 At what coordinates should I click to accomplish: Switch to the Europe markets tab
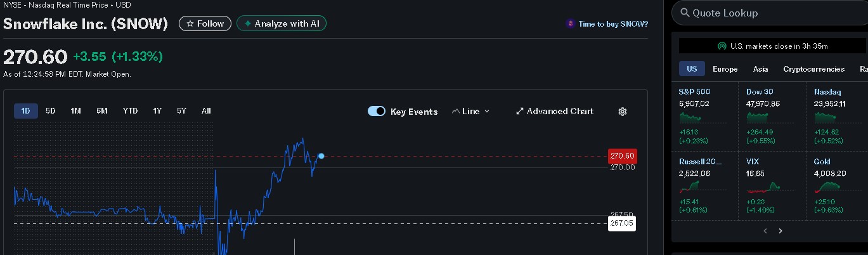725,69
